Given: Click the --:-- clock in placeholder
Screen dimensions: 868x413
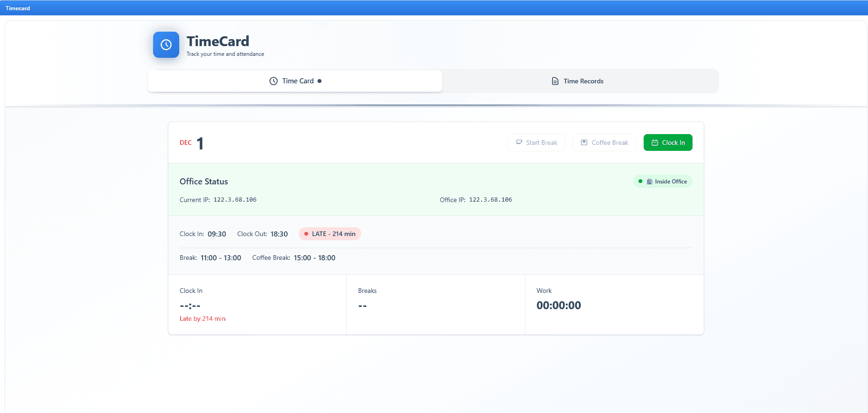Looking at the screenshot, I should click(x=190, y=306).
